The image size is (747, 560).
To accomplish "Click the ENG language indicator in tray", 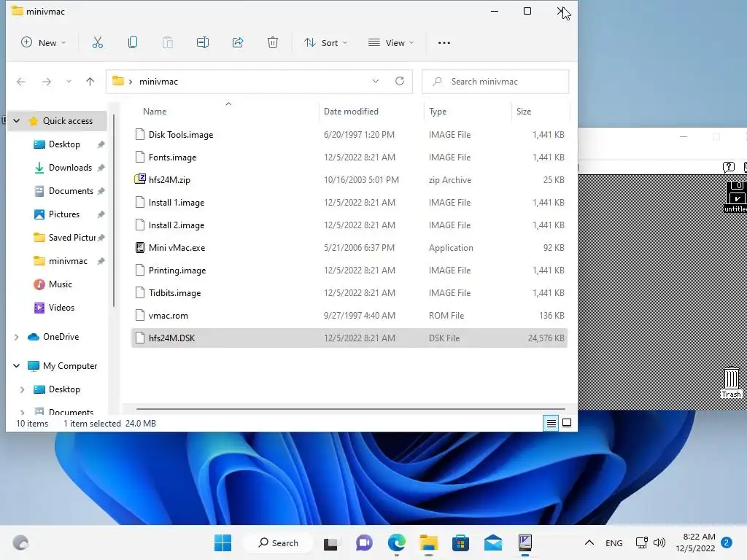I will (614, 542).
